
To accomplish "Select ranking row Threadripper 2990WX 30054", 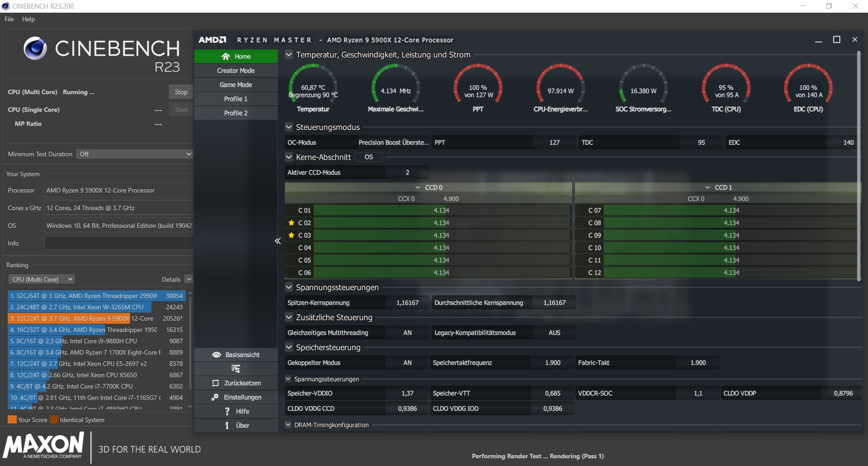I will tap(97, 296).
